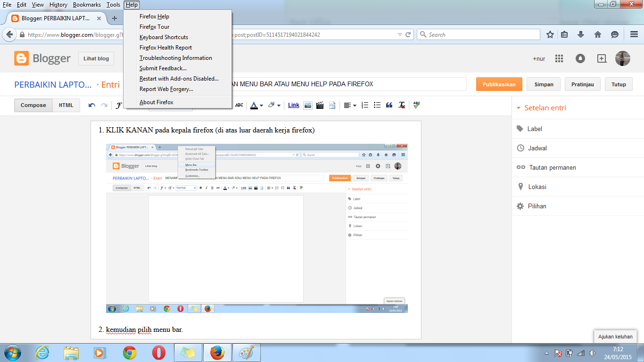Insert a video clapperboard icon
The width and height of the screenshot is (644, 362).
click(320, 105)
